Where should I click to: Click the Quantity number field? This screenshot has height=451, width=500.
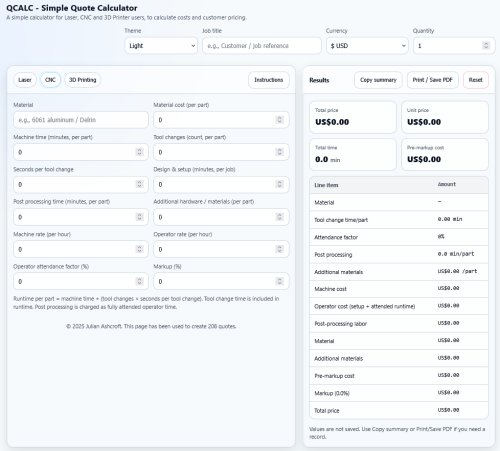pyautogui.click(x=454, y=46)
